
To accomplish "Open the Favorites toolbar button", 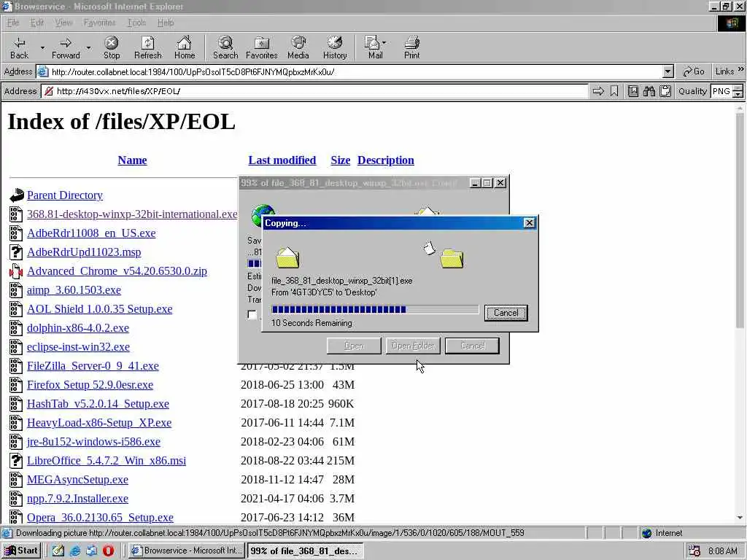I will coord(262,47).
